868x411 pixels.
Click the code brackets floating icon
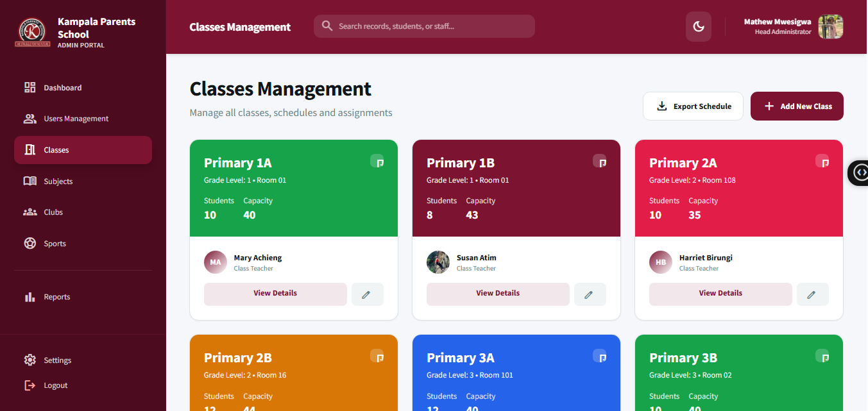click(x=860, y=172)
